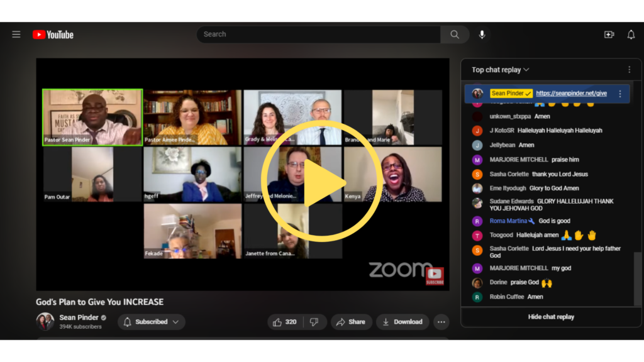Click Sudane Edwards 'GLORY HALLELUJAH' message

[552, 205]
